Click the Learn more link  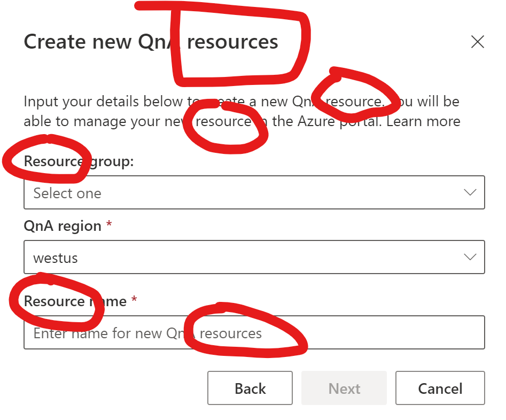point(424,121)
